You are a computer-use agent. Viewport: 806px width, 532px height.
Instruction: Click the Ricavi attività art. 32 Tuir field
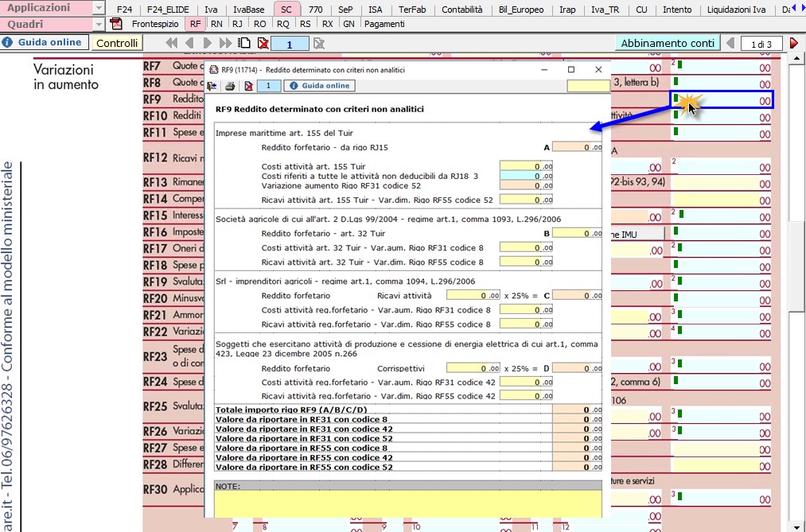pyautogui.click(x=526, y=262)
